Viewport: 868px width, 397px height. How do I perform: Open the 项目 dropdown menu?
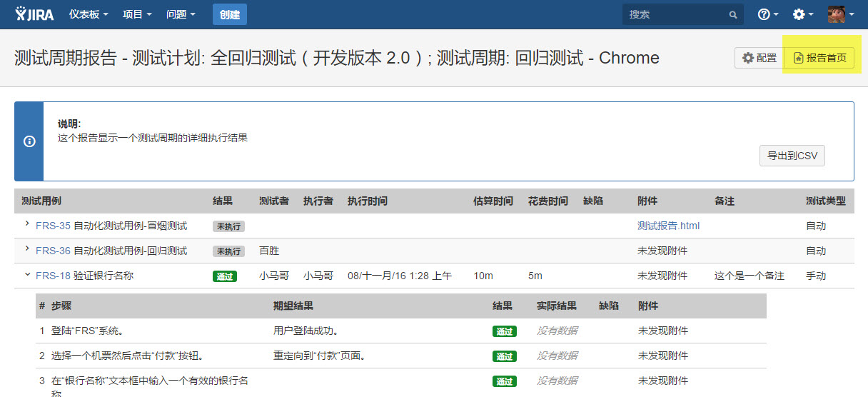(137, 14)
